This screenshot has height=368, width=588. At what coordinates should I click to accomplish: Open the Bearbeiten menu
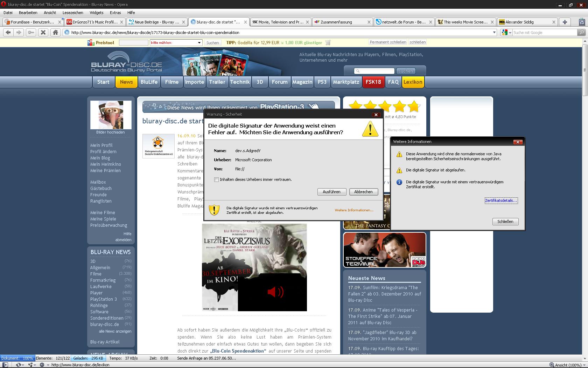pyautogui.click(x=28, y=13)
